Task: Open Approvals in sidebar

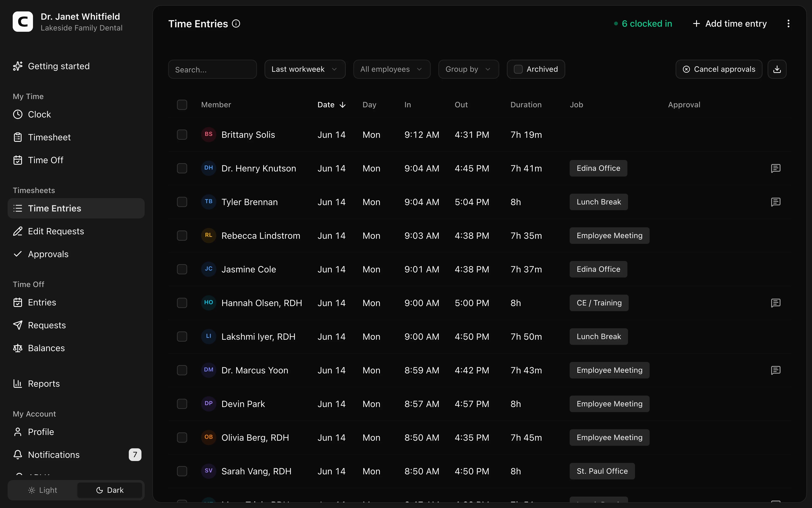Action: click(76, 254)
